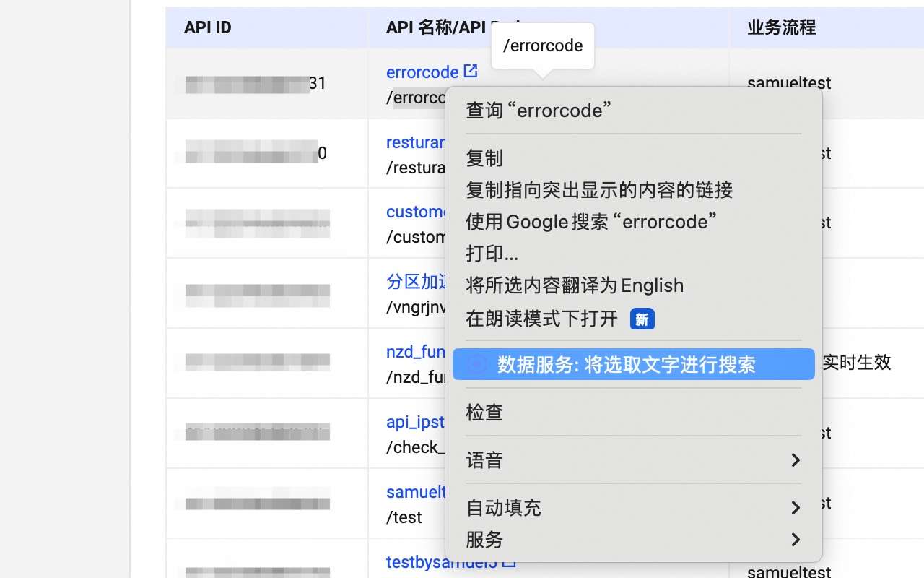The height and width of the screenshot is (578, 924).
Task: Expand the 语音 submenu arrow
Action: point(796,460)
